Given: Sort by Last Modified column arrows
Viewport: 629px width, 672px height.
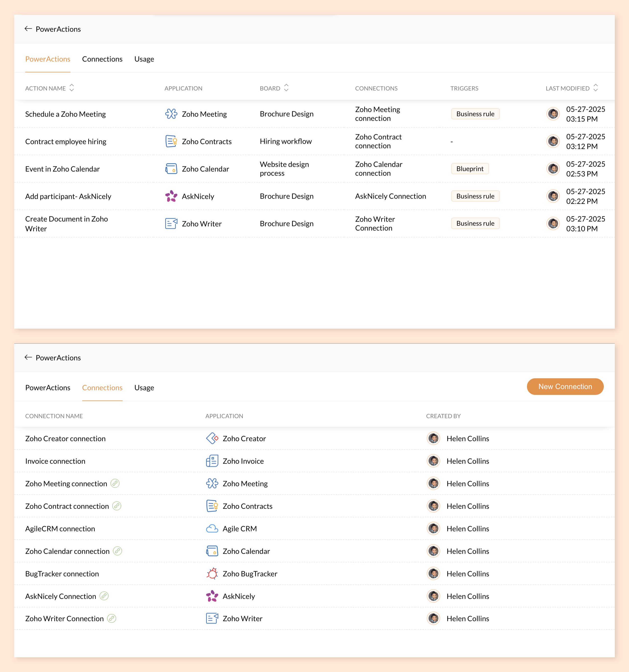Looking at the screenshot, I should [x=595, y=88].
